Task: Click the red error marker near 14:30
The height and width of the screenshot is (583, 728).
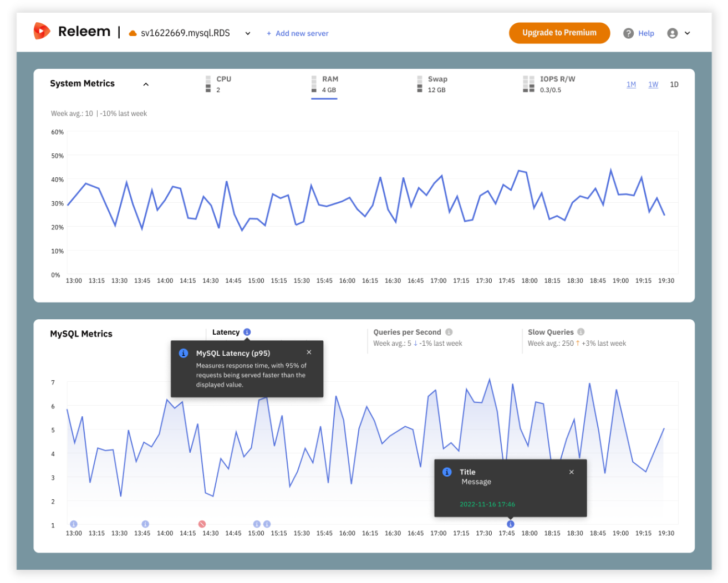Action: click(201, 523)
